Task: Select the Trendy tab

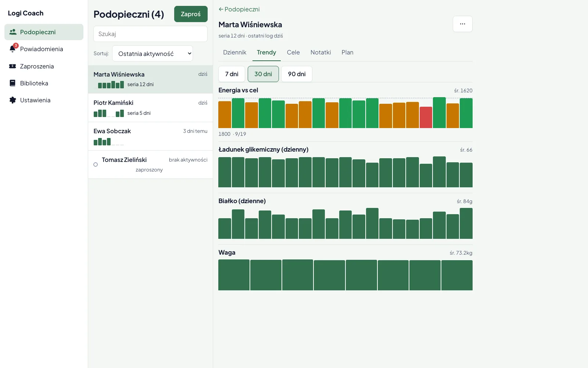Action: coord(266,52)
